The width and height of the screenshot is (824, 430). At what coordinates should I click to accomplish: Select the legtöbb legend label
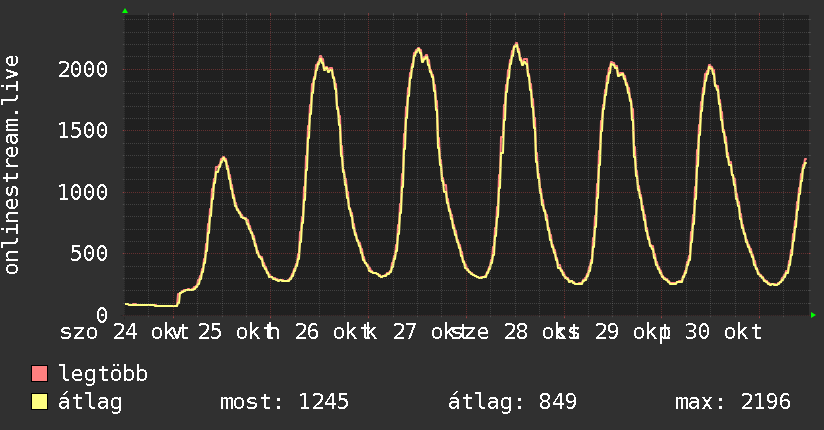(x=103, y=374)
